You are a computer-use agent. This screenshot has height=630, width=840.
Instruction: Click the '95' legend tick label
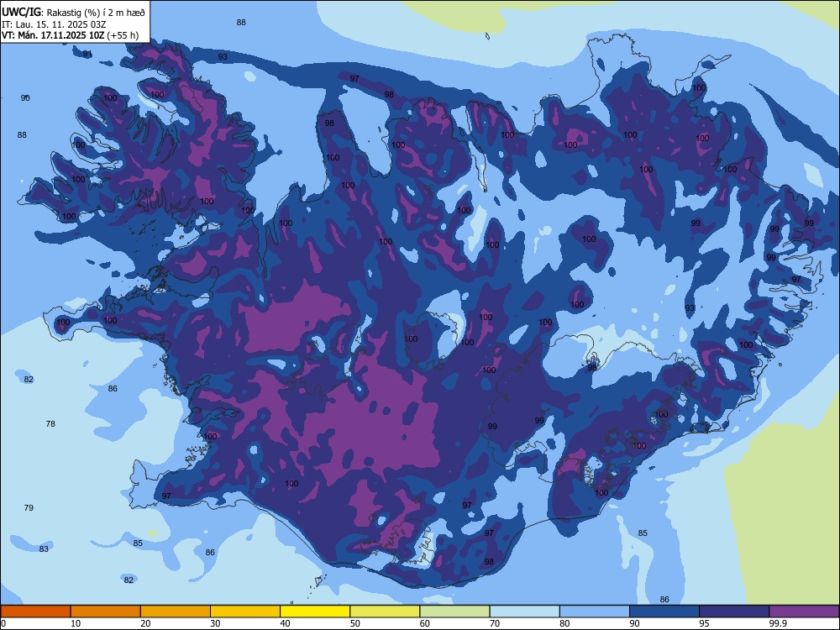click(x=704, y=623)
